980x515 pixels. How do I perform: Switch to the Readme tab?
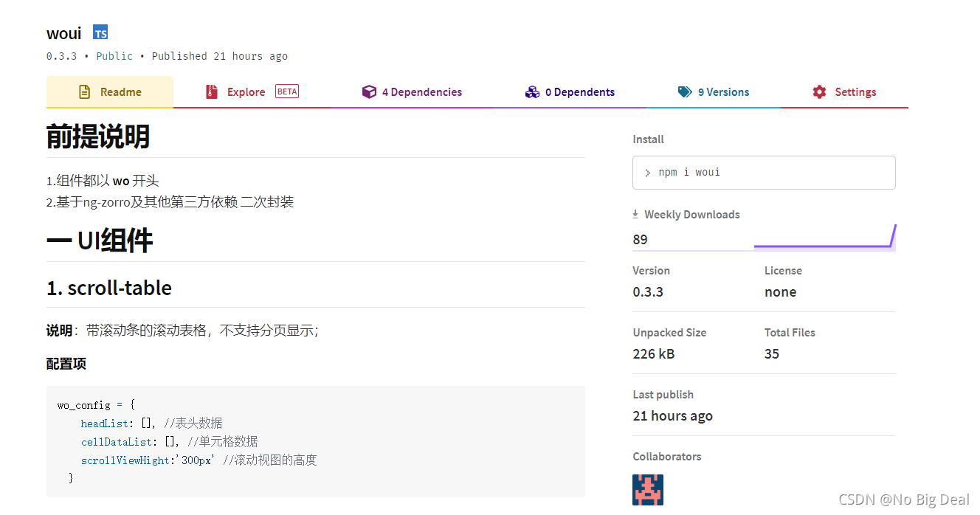tap(110, 92)
